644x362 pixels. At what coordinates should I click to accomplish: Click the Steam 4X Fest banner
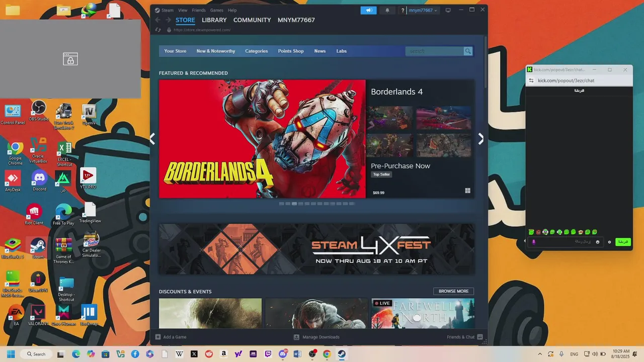pyautogui.click(x=316, y=249)
